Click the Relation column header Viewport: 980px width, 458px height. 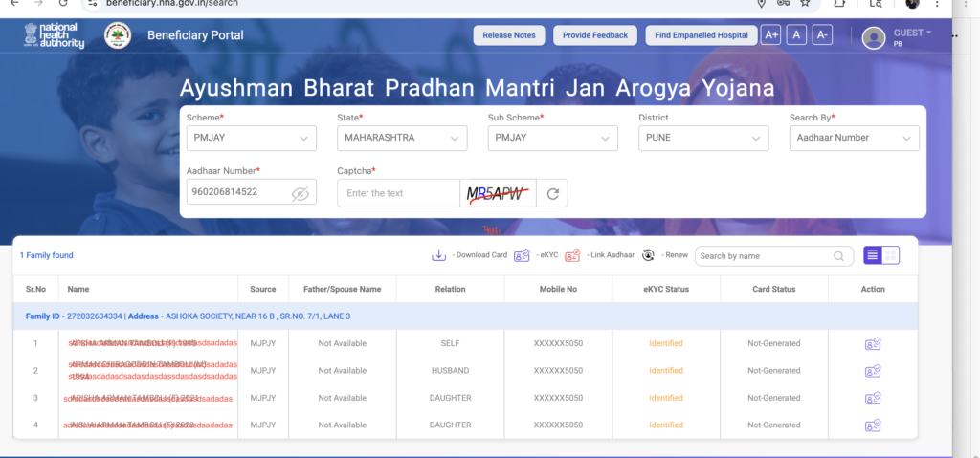pyautogui.click(x=450, y=290)
